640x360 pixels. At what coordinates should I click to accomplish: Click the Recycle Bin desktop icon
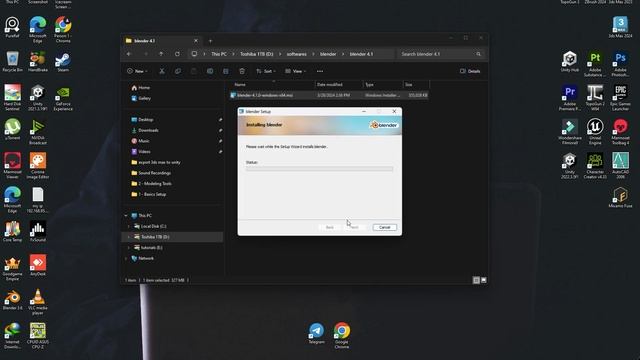[x=12, y=62]
